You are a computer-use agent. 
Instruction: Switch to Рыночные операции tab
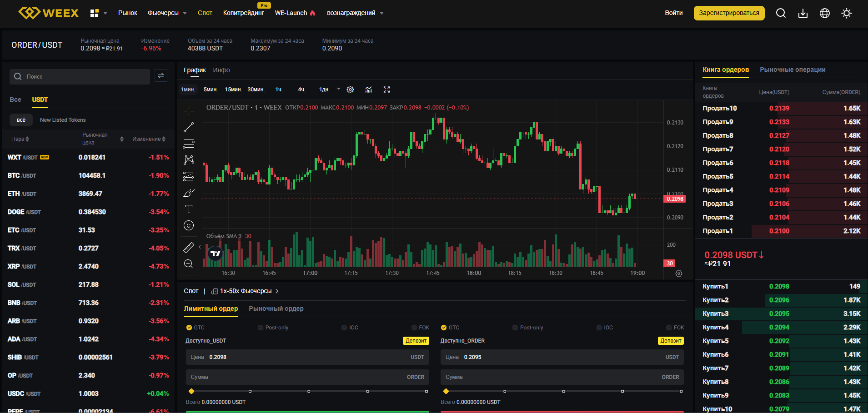coord(793,70)
